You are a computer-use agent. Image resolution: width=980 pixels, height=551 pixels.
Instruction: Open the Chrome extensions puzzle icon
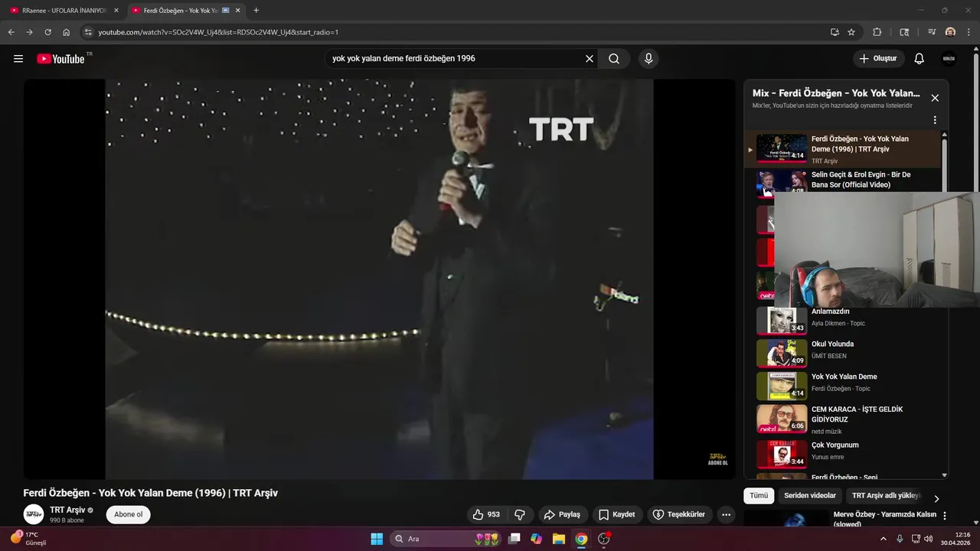877,32
